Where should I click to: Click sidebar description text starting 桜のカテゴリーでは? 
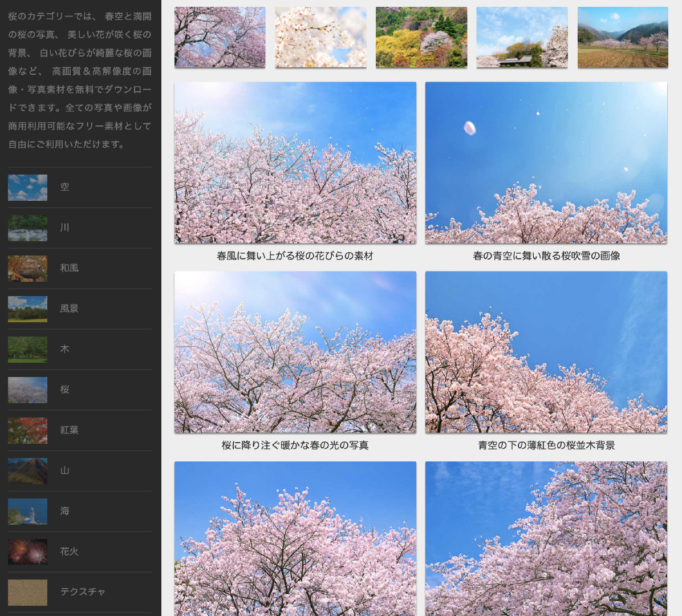click(x=80, y=80)
